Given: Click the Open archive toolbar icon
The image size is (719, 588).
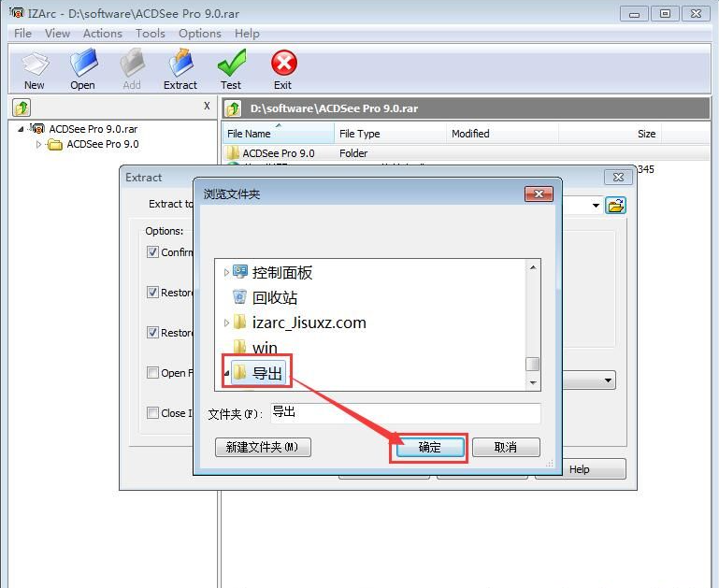Looking at the screenshot, I should pyautogui.click(x=83, y=70).
